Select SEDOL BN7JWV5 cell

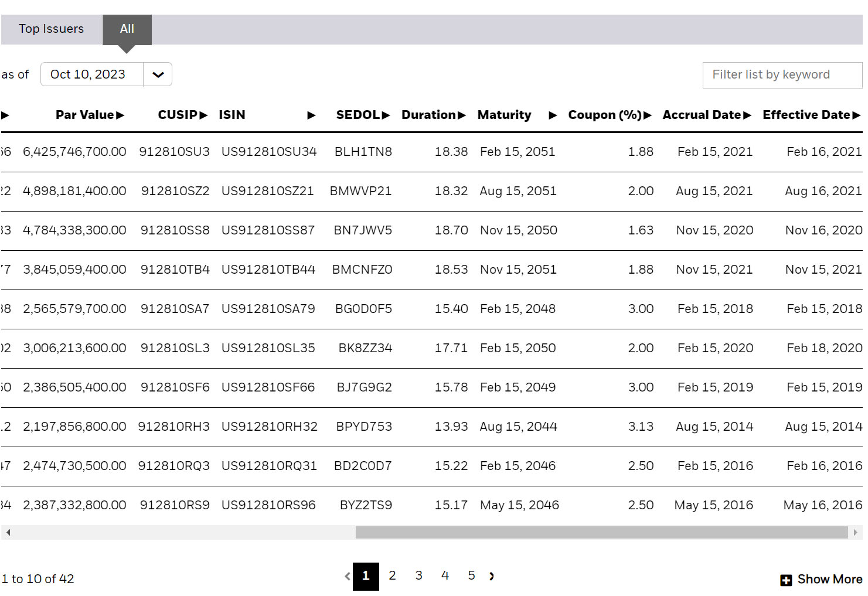[363, 230]
